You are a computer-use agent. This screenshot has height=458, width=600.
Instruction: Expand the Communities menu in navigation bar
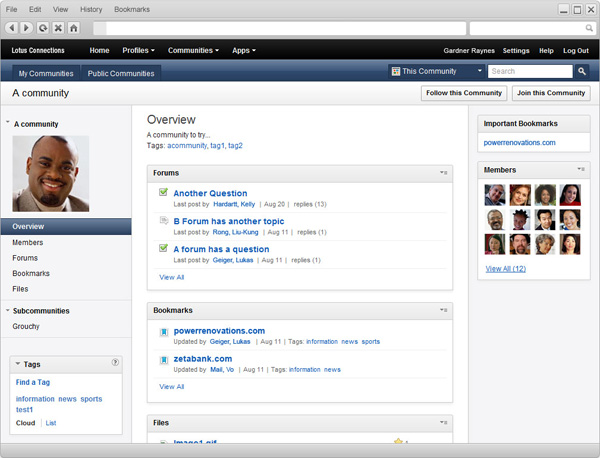[194, 50]
